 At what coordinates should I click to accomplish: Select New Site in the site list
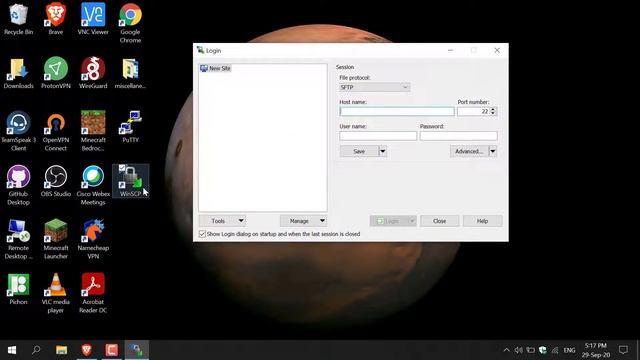(216, 68)
